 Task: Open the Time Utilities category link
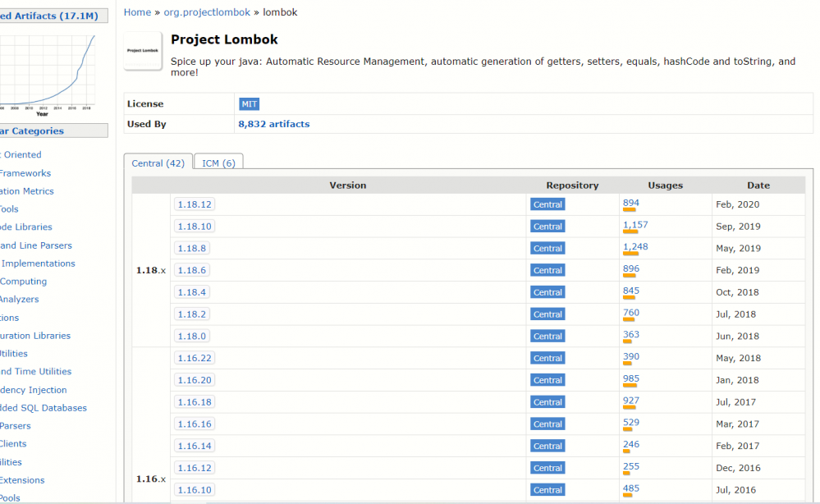click(x=35, y=372)
